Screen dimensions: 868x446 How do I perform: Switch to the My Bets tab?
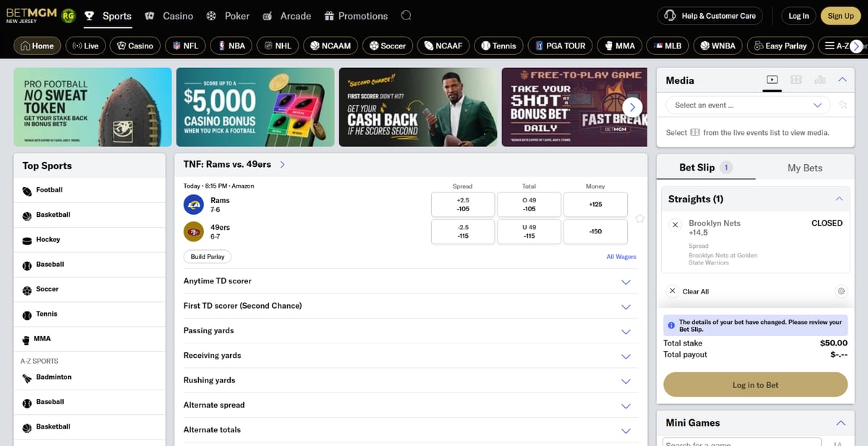pyautogui.click(x=805, y=168)
